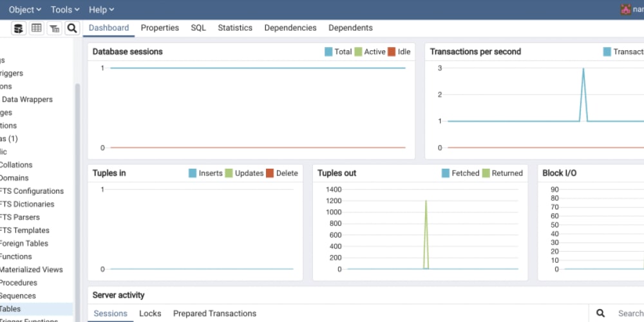Screen dimensions: 644x322
Task: Select the Domains node in the tree
Action: click(x=14, y=178)
